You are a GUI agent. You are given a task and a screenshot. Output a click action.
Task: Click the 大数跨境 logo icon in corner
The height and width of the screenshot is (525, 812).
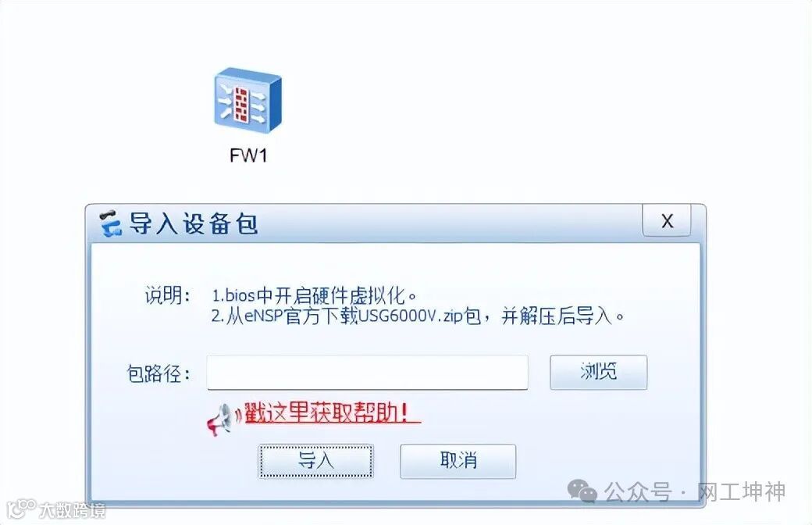[x=21, y=509]
